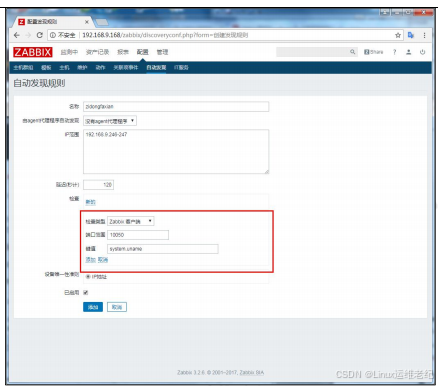Close the 配置发现规则 browser tab

pos(87,22)
